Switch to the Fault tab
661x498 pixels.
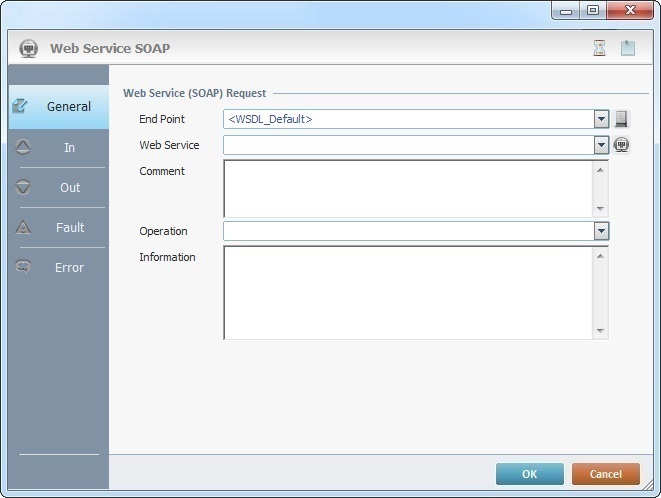point(69,227)
